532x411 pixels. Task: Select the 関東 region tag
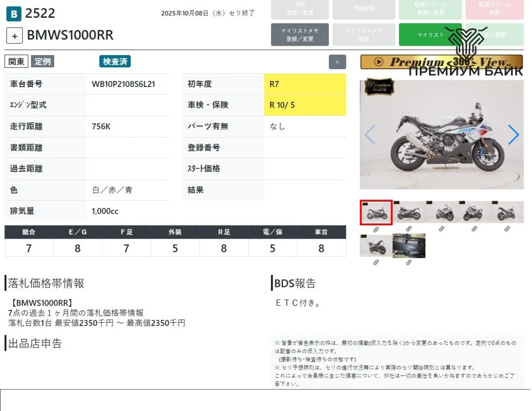tap(16, 62)
